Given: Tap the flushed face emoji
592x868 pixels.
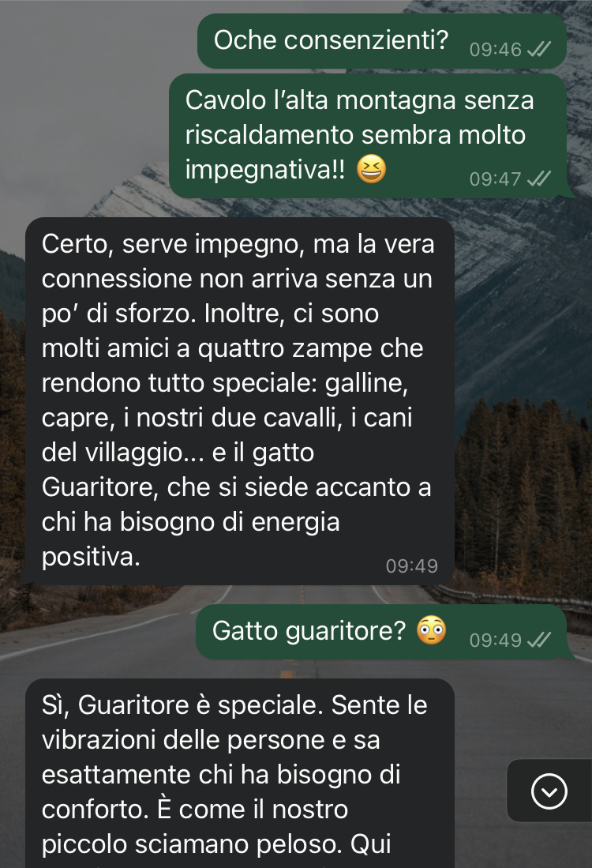Looking at the screenshot, I should click(x=432, y=630).
